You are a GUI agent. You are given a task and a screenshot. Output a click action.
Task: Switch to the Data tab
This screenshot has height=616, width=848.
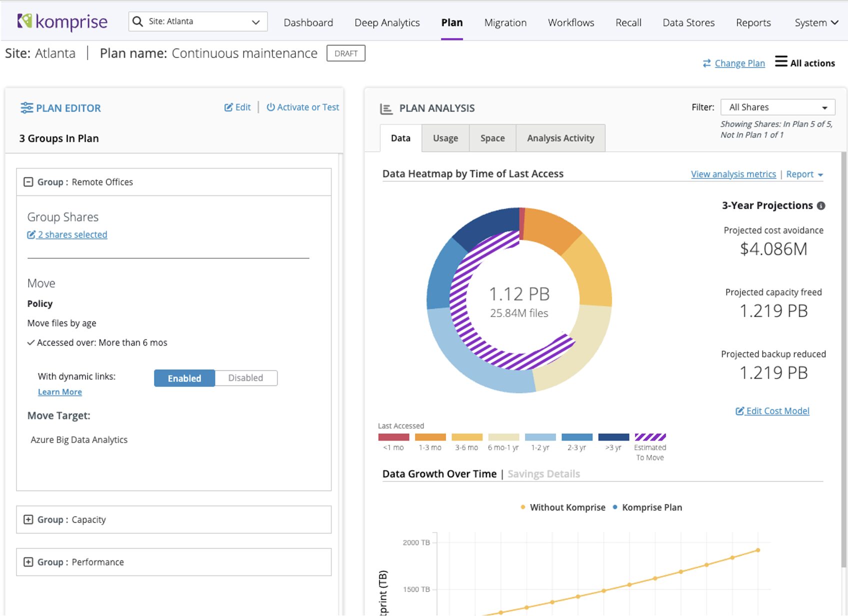point(400,138)
